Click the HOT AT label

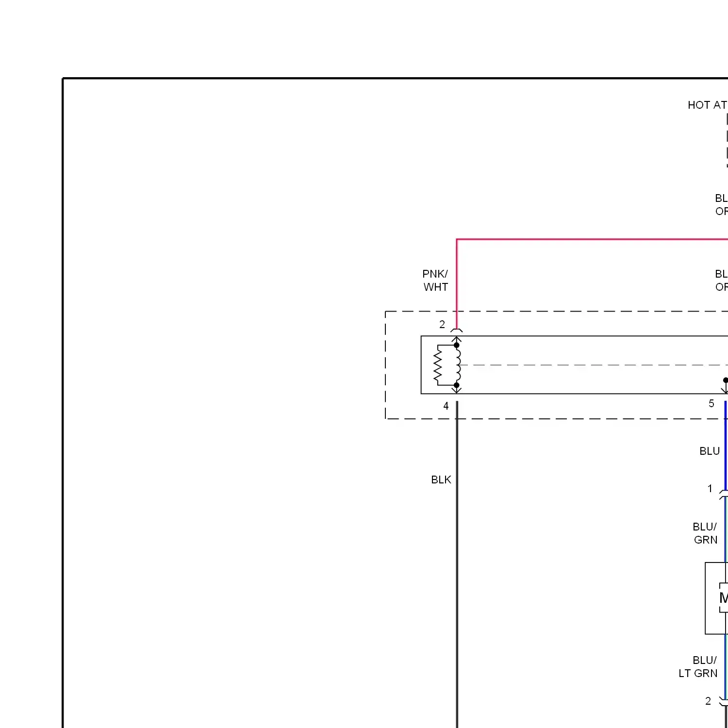tap(708, 105)
